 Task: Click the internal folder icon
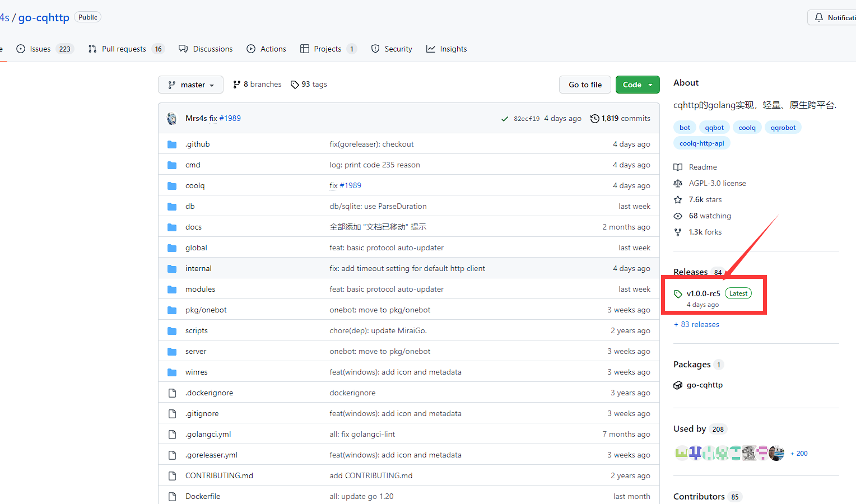172,269
